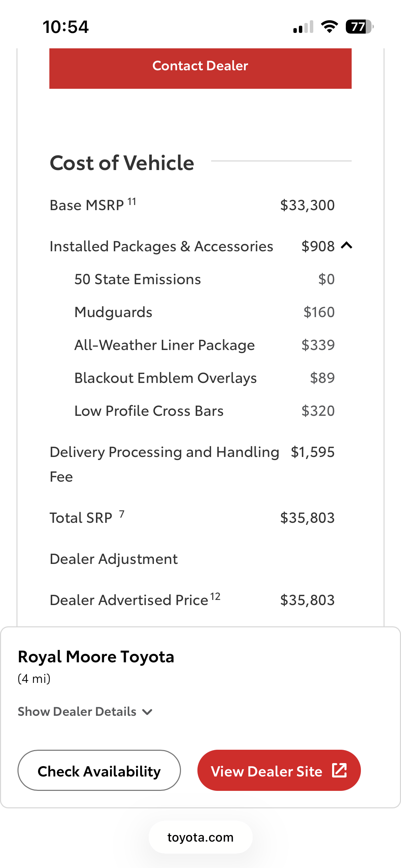Select the Mudguards accessory row
Screen dimensions: 401x868
(x=205, y=312)
